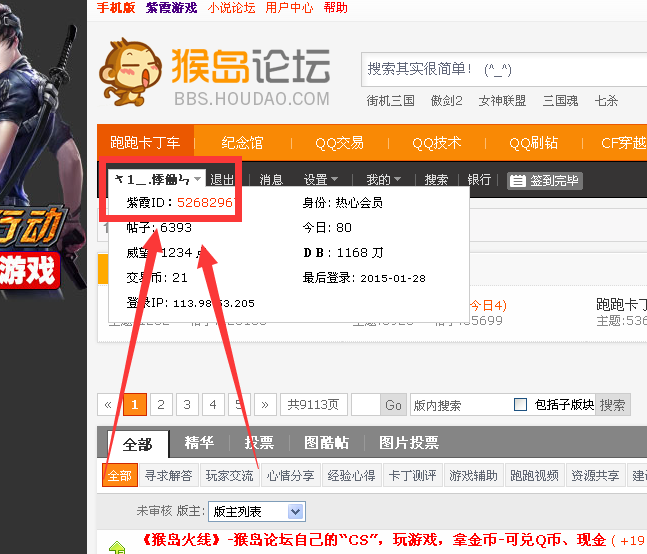Select the QQ刷钻 navigation tab
The image size is (647, 554).
click(x=534, y=143)
